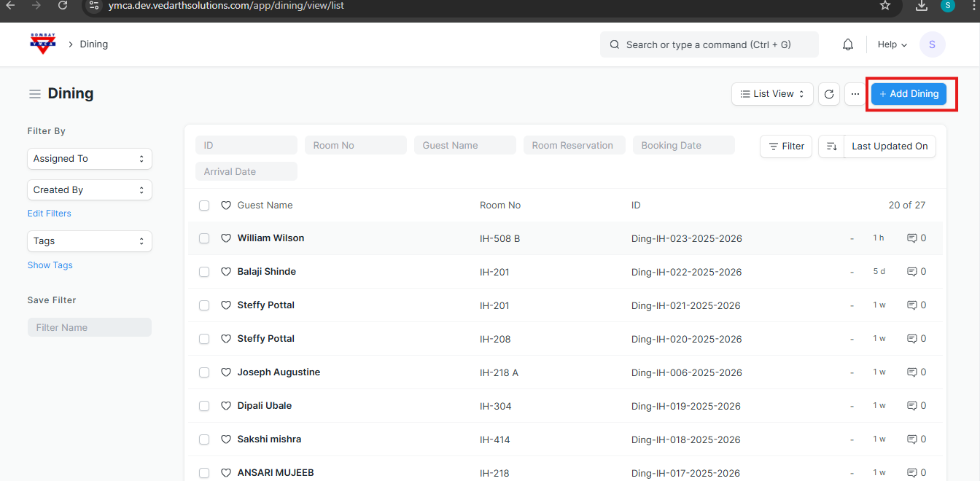Click the sort direction icon

point(831,146)
